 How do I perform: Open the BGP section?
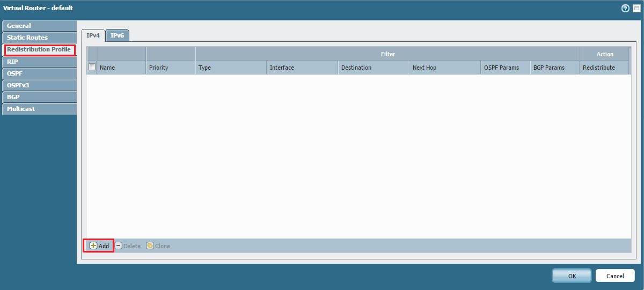(39, 97)
